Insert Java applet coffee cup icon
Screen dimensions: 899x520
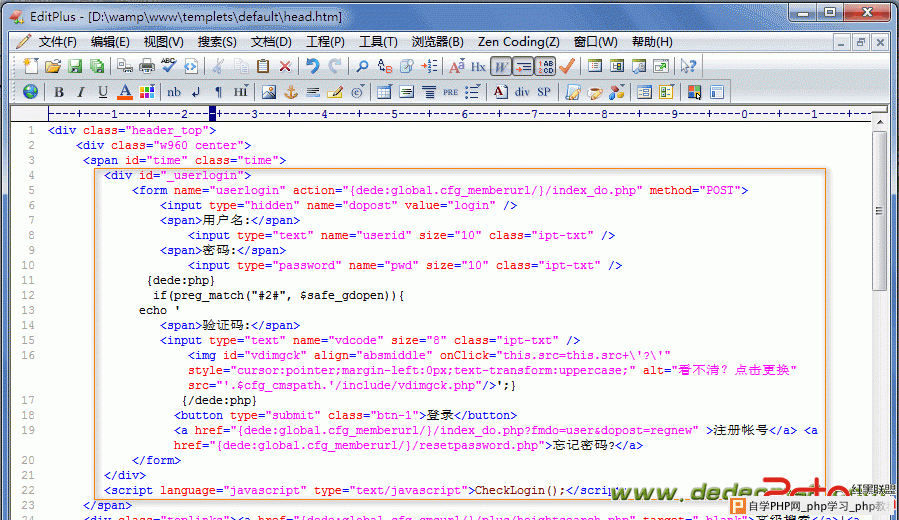point(595,92)
